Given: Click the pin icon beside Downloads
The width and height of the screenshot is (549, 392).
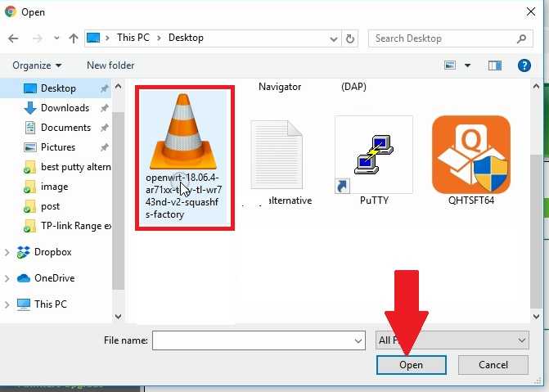Looking at the screenshot, I should coord(104,108).
